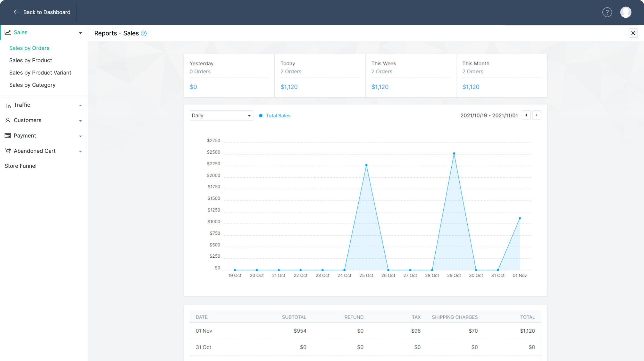Open the Store Funnel report
Screen dimensions: 644x361
click(x=20, y=166)
